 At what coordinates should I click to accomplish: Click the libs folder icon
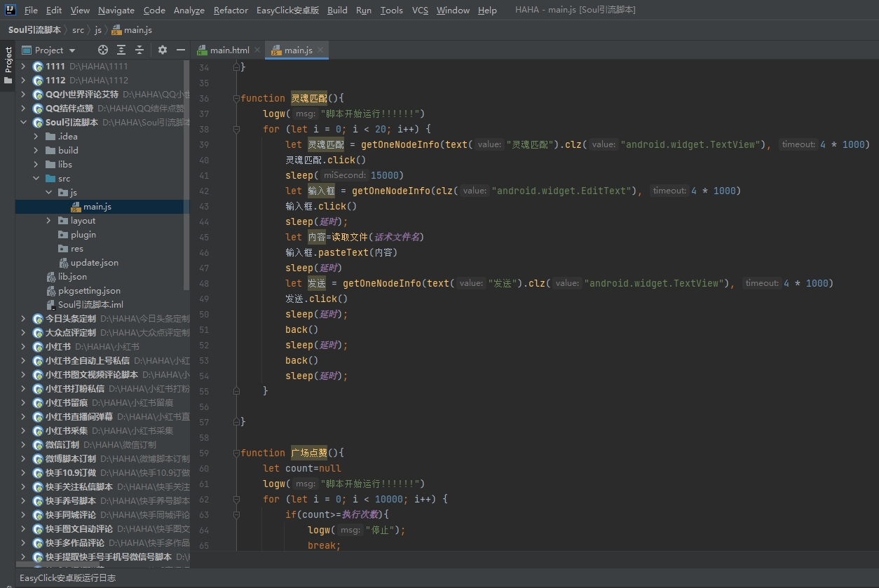coord(50,164)
